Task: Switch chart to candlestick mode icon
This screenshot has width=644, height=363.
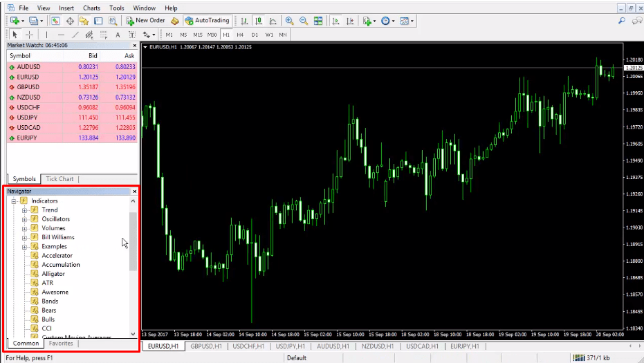Action: point(257,21)
